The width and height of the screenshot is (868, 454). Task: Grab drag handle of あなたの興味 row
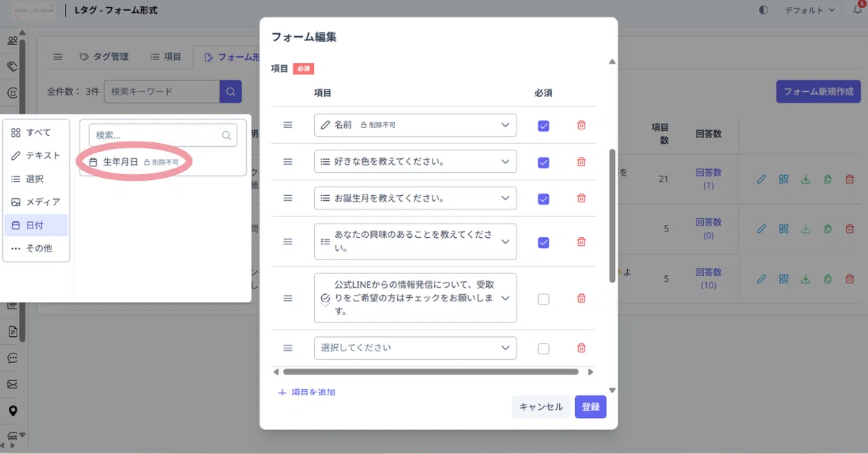288,241
